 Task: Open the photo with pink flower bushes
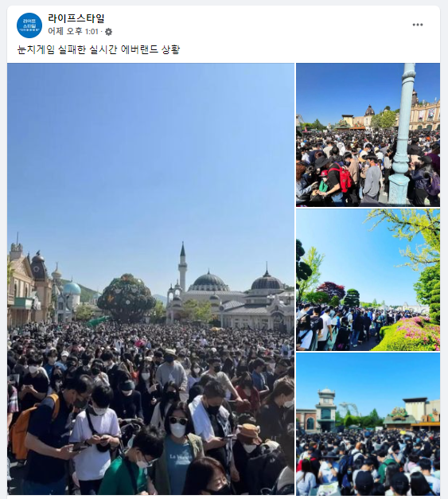tap(368, 280)
